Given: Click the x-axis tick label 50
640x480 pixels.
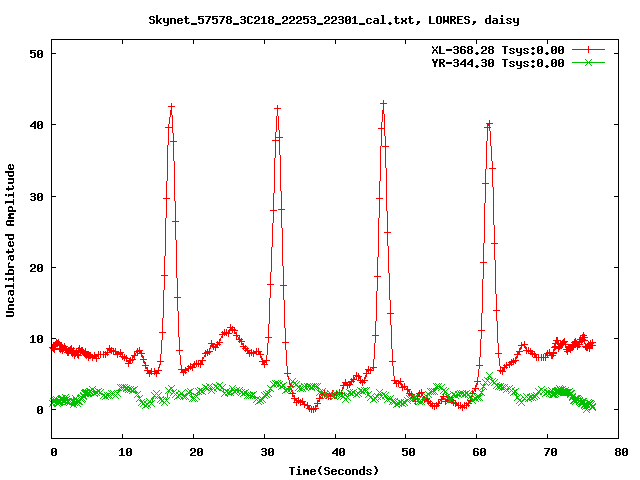Looking at the screenshot, I should [408, 452].
